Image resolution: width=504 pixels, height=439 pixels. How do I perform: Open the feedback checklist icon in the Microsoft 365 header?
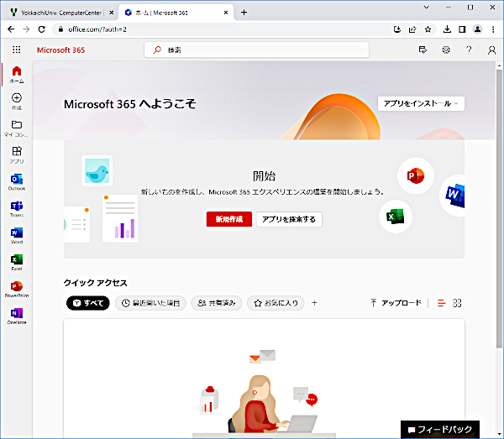point(423,50)
